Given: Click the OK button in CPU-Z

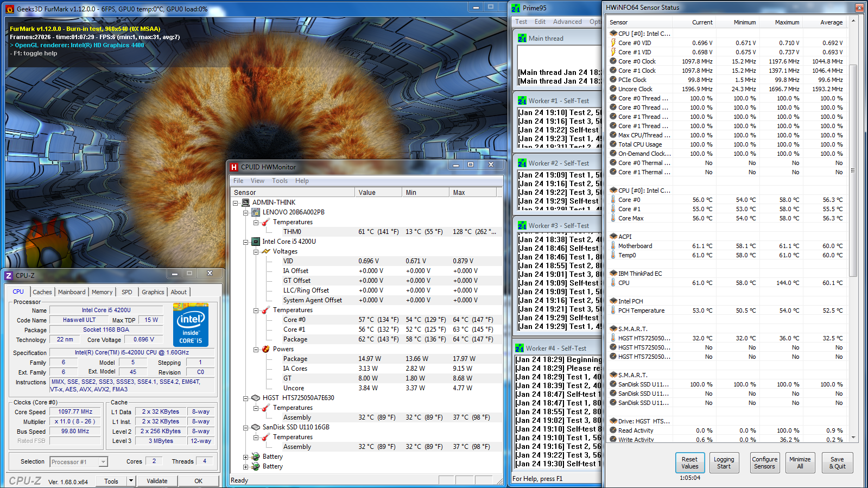Looking at the screenshot, I should 199,481.
